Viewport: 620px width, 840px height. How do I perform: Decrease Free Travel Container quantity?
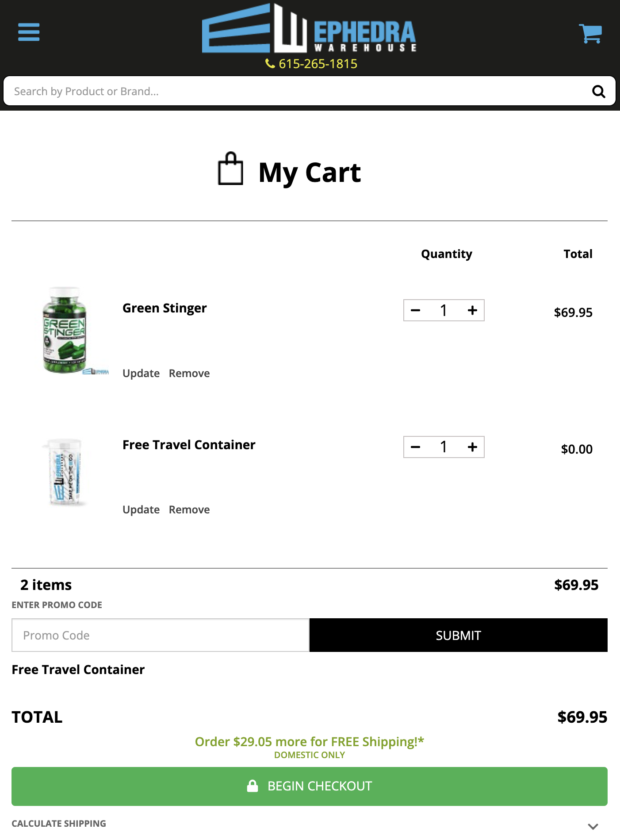pyautogui.click(x=416, y=447)
